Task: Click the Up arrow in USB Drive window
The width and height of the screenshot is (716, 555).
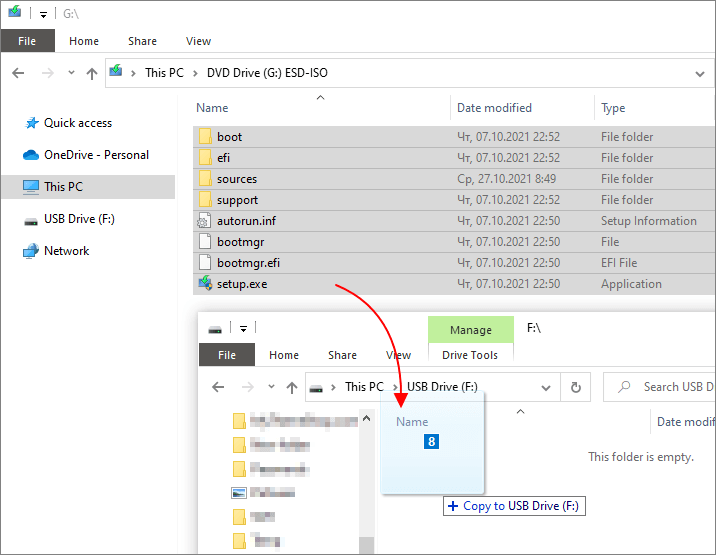Action: (292, 387)
